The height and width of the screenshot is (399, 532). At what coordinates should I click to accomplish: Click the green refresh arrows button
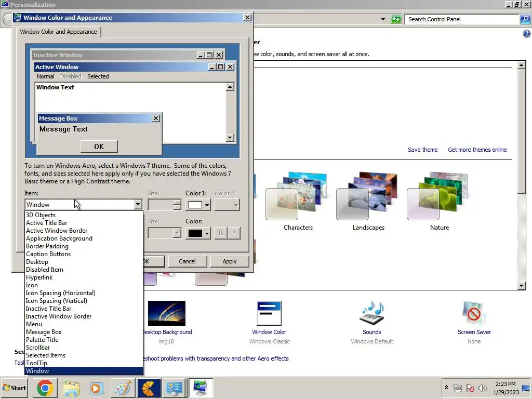(x=396, y=19)
